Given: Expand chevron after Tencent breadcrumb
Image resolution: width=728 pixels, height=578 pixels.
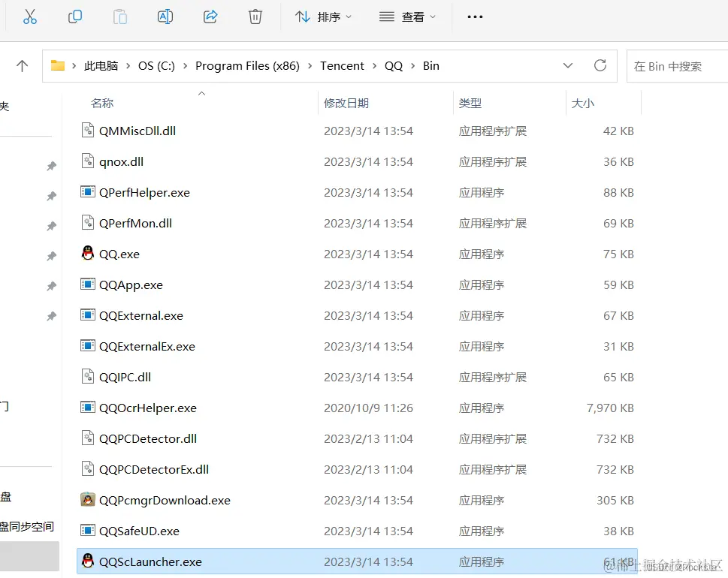Looking at the screenshot, I should (x=374, y=66).
